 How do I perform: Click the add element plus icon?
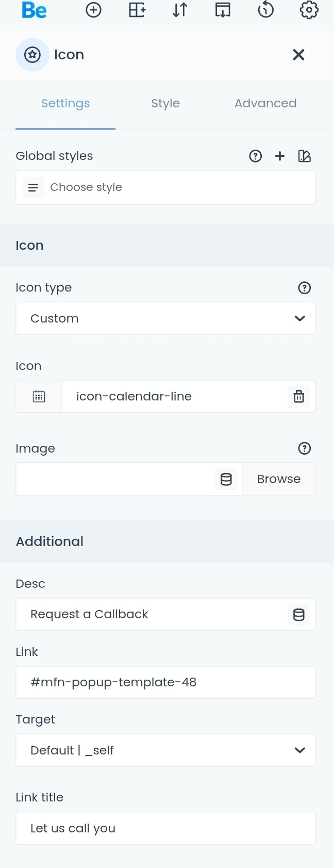[x=93, y=10]
